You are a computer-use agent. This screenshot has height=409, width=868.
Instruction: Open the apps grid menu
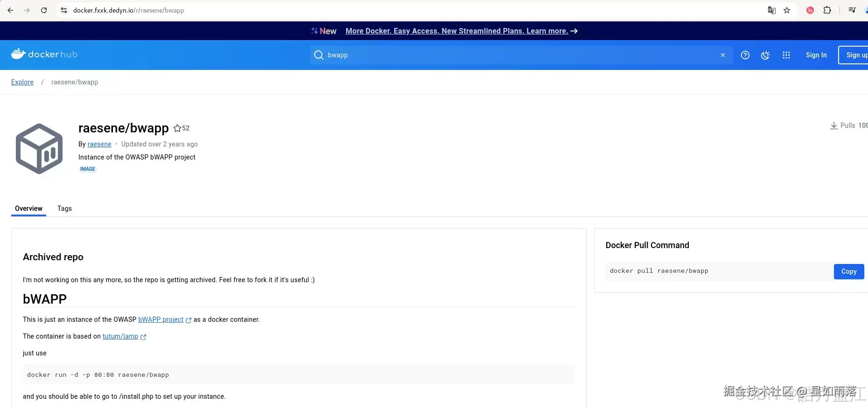(x=786, y=55)
